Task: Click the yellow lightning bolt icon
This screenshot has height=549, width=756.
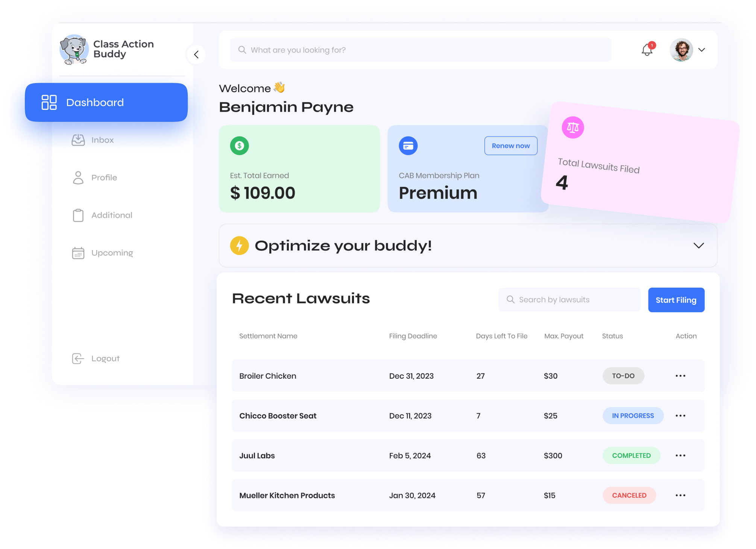Action: point(240,246)
